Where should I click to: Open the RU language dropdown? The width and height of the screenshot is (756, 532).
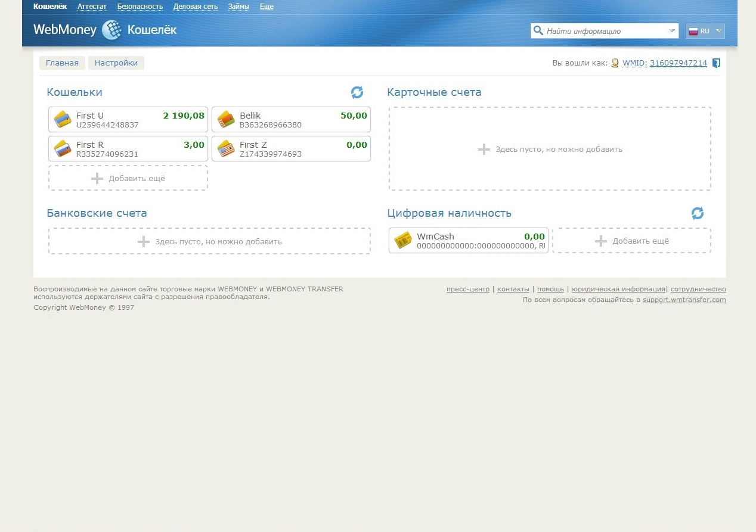pos(705,31)
